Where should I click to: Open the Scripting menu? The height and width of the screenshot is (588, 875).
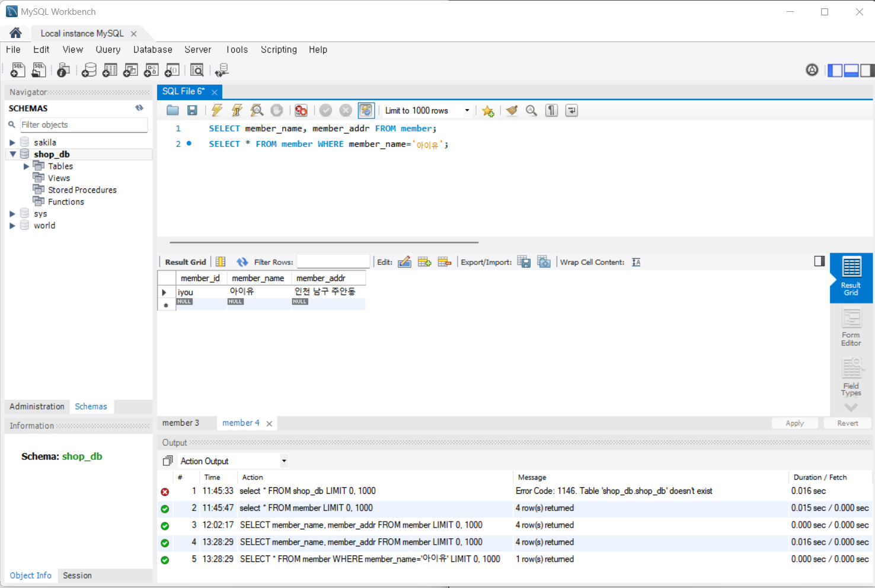(x=279, y=50)
